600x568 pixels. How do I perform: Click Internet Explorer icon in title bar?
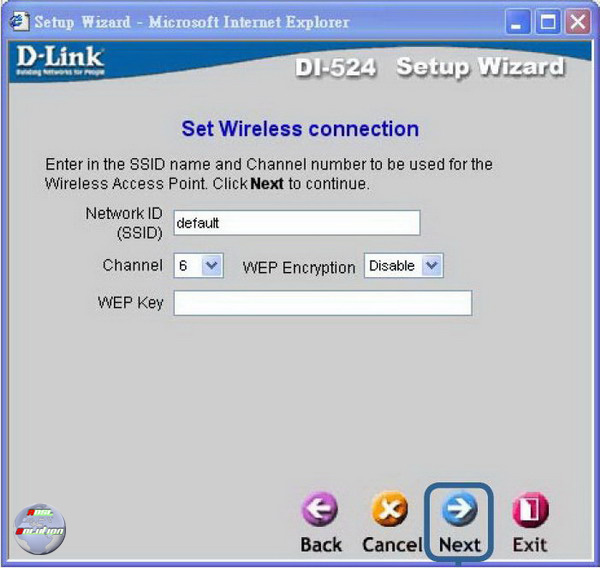[x=18, y=21]
